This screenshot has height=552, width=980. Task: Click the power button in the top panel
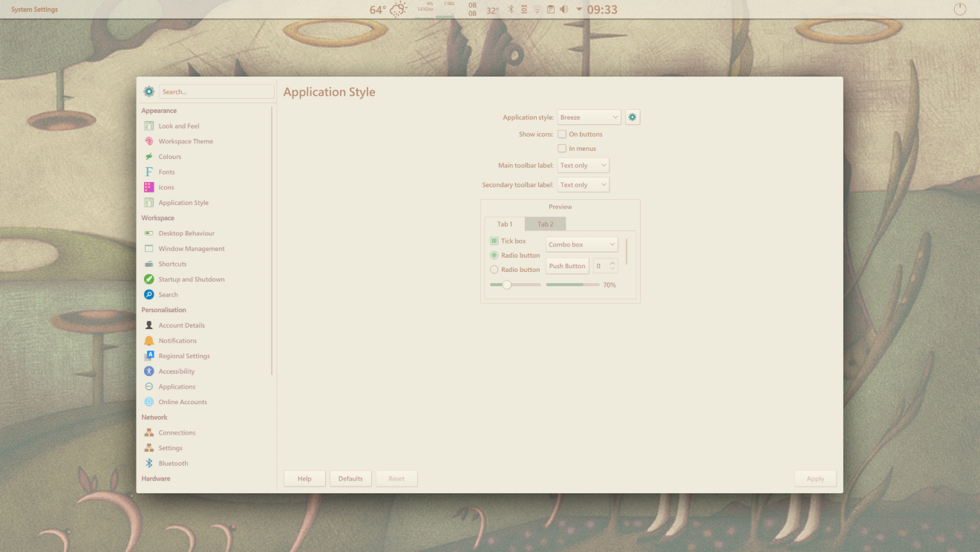(960, 10)
